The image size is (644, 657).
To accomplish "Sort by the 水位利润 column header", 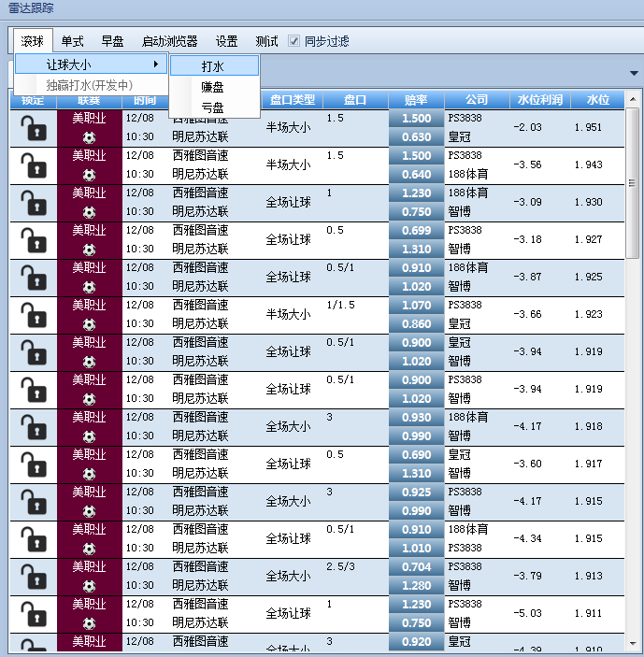I will [540, 100].
